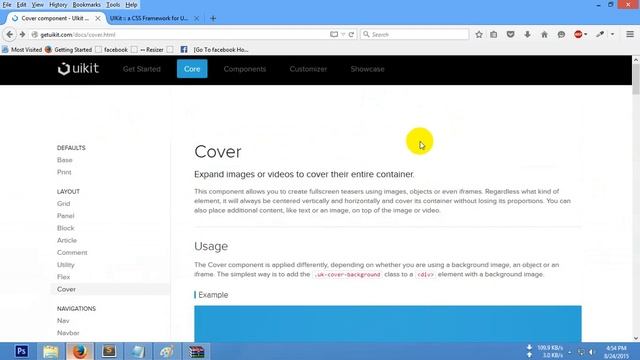
Task: Open the WinRAR taskbar icon
Action: [x=196, y=351]
